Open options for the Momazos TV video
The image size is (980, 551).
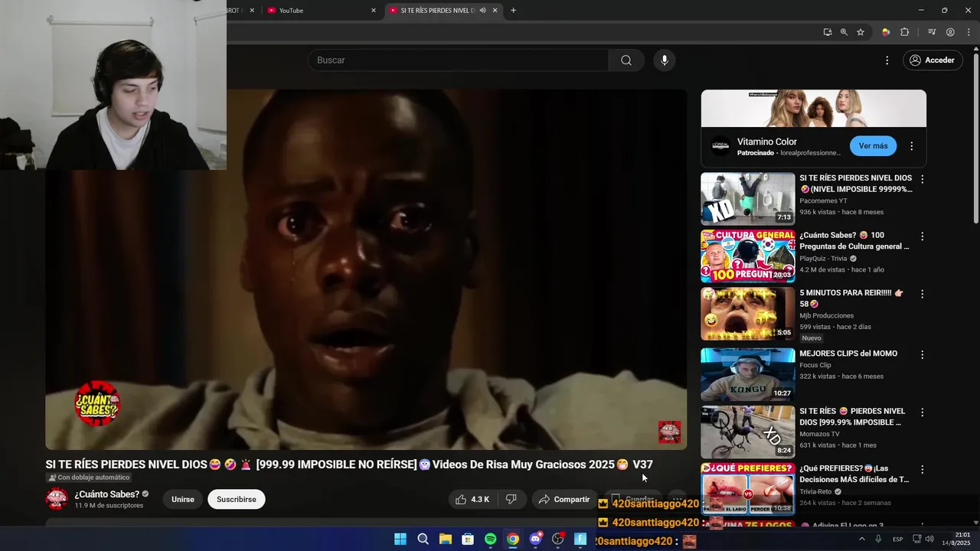[922, 412]
